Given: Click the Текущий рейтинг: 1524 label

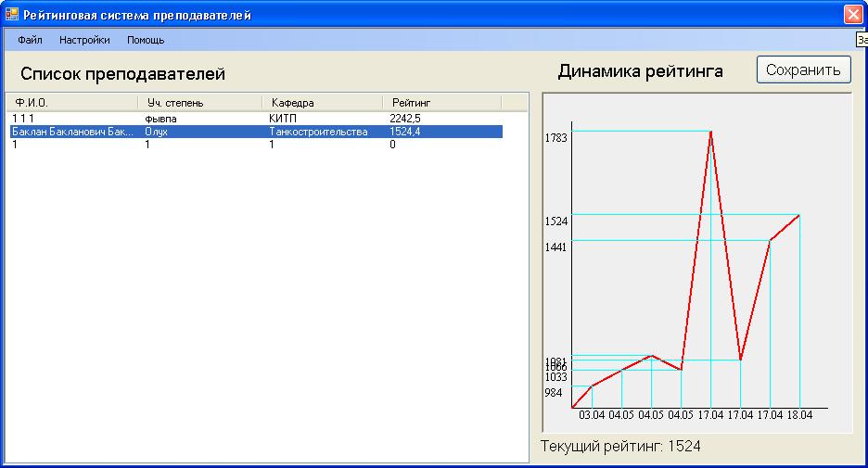Looking at the screenshot, I should coord(620,446).
